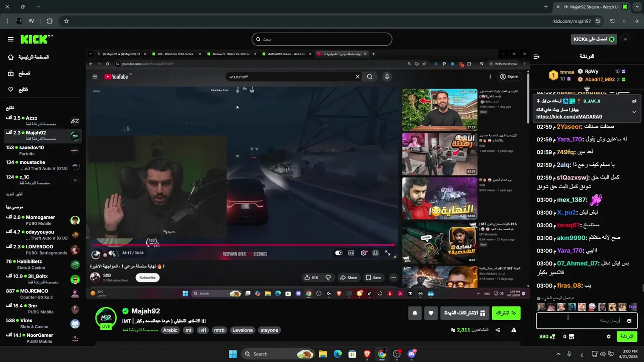
Task: Select Majah92 Stream browser tab
Action: 592,7
